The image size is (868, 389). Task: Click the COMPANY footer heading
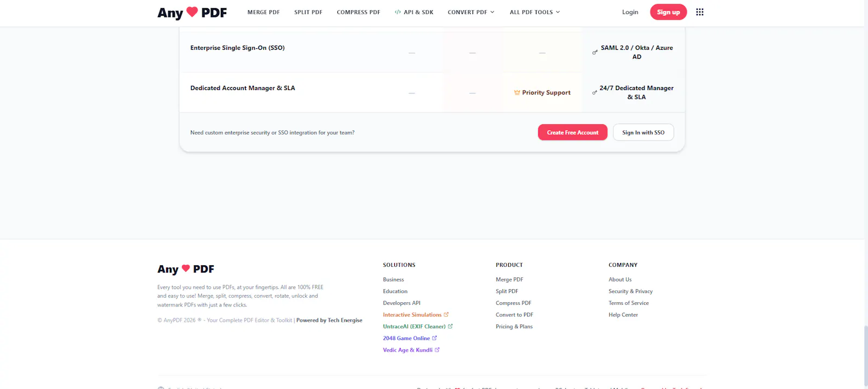[623, 265]
